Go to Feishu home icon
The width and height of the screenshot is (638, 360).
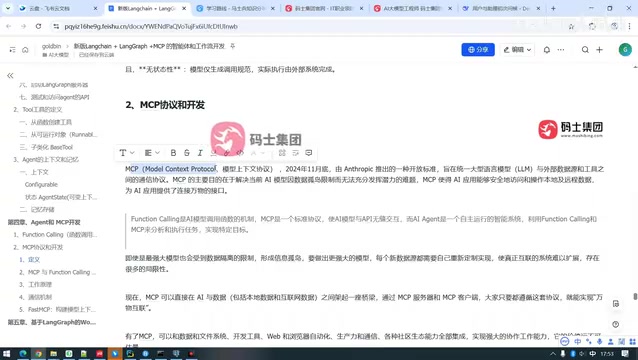pos(25,50)
